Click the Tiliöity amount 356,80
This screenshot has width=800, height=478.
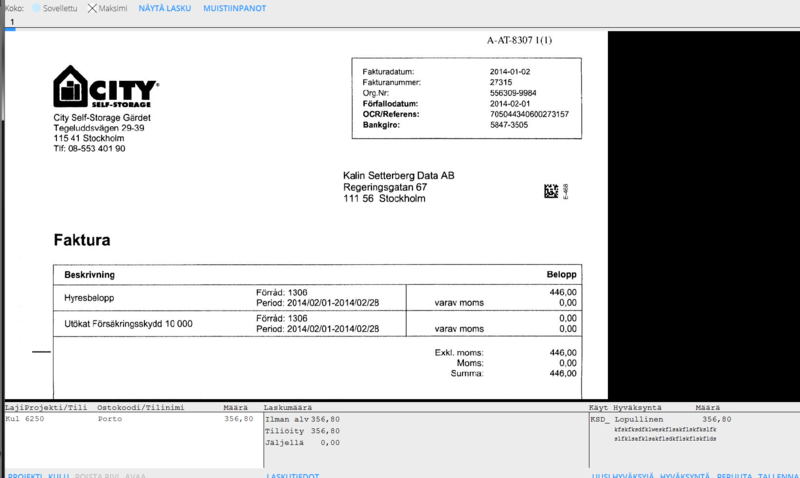tap(325, 431)
